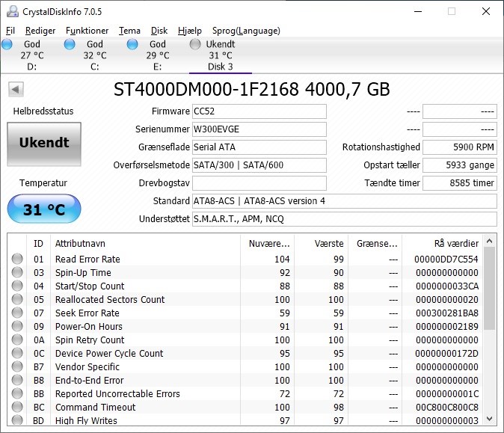This screenshot has width=504, height=433.
Task: Click the Værste column header
Action: [x=322, y=243]
